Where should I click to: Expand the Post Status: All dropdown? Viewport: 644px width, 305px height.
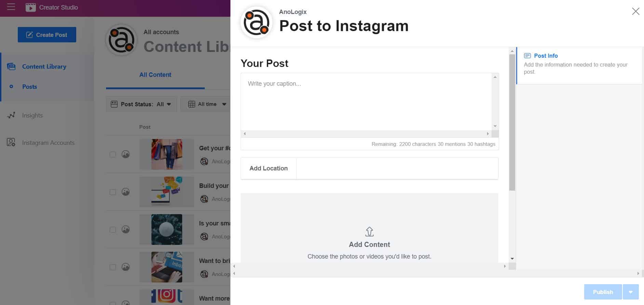click(x=141, y=104)
